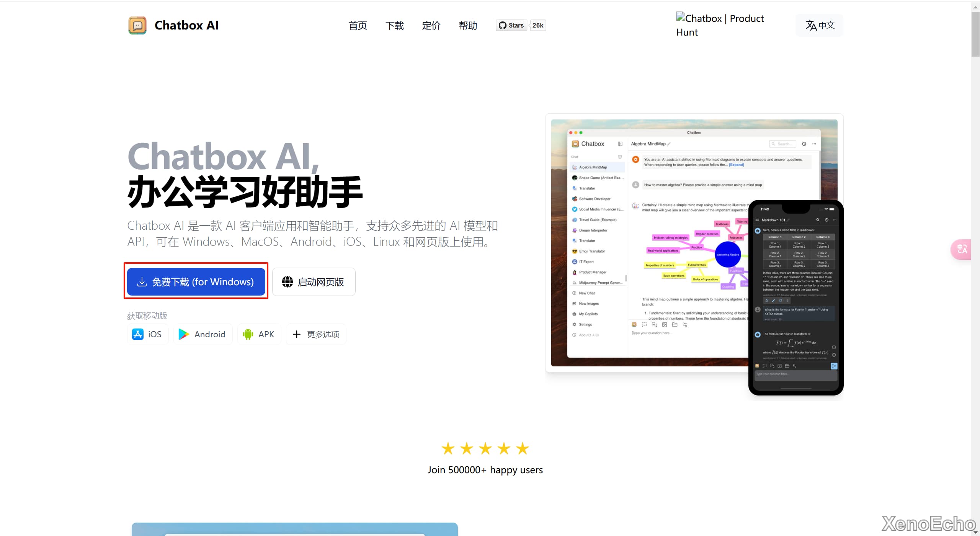
Task: Click the floating translate widget icon
Action: point(962,249)
